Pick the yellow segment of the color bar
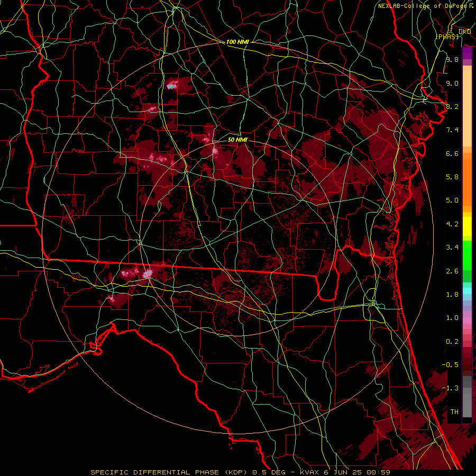 467,226
